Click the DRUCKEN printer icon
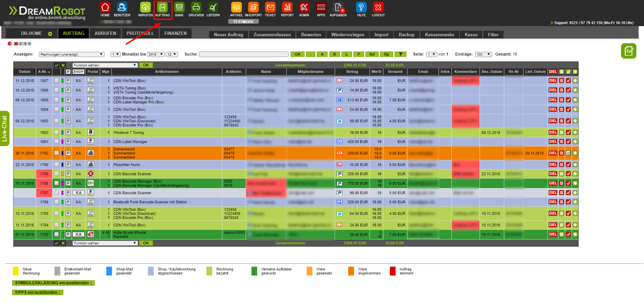The height and width of the screenshot is (306, 644). (196, 7)
